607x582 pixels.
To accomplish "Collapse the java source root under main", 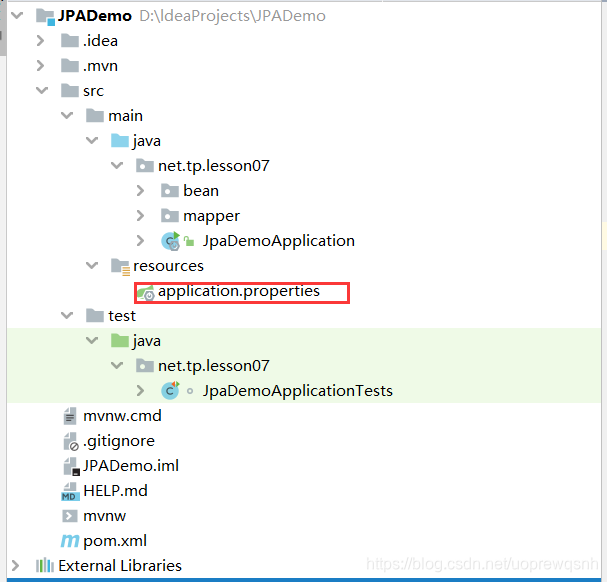I will point(92,141).
